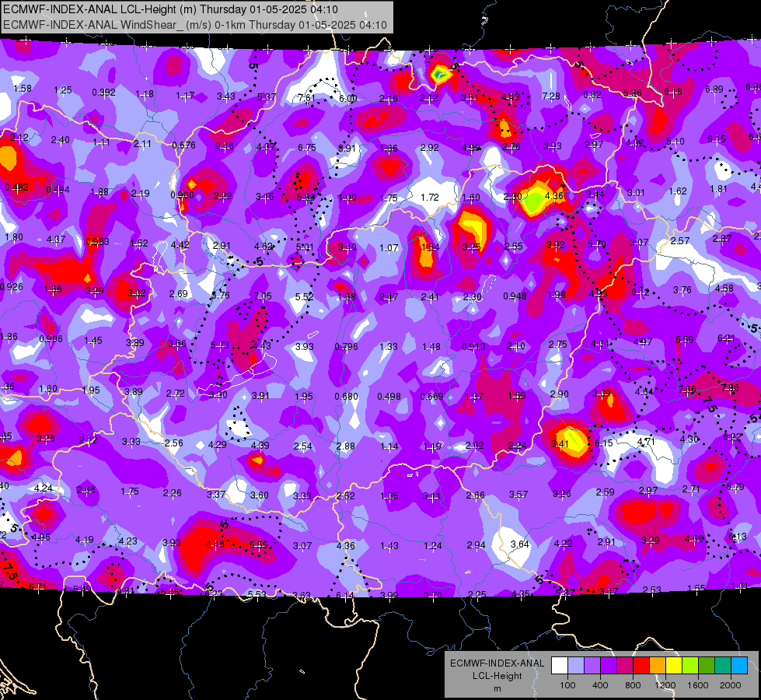761x700 pixels.
Task: Click the wind shear value 0.676
Action: tap(184, 145)
